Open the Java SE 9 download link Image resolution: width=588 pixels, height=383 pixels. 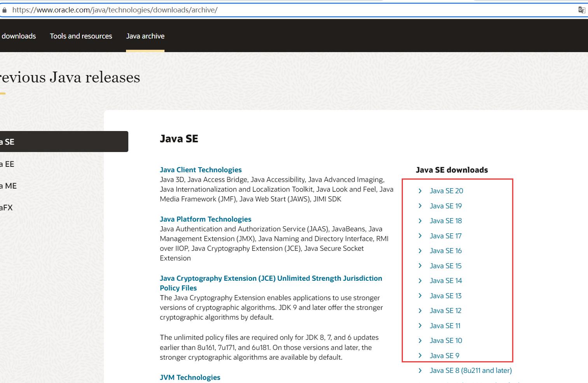(444, 356)
